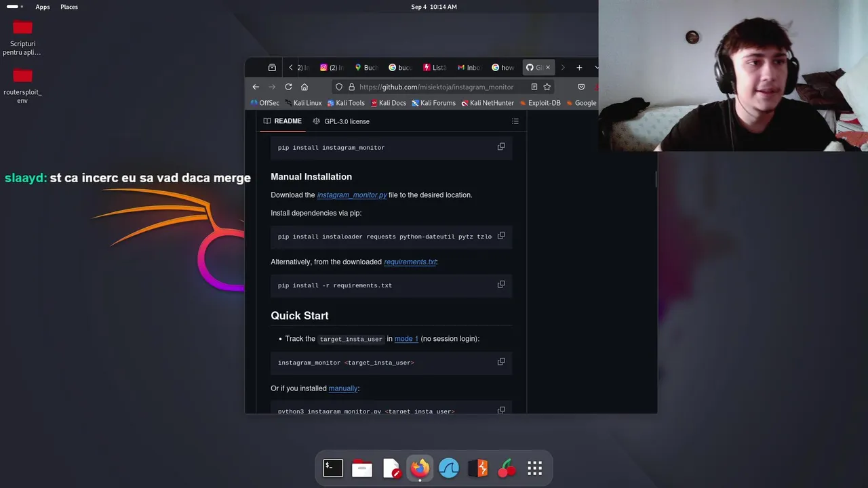Show all applications grid in dock
This screenshot has width=868, height=488.
(535, 468)
